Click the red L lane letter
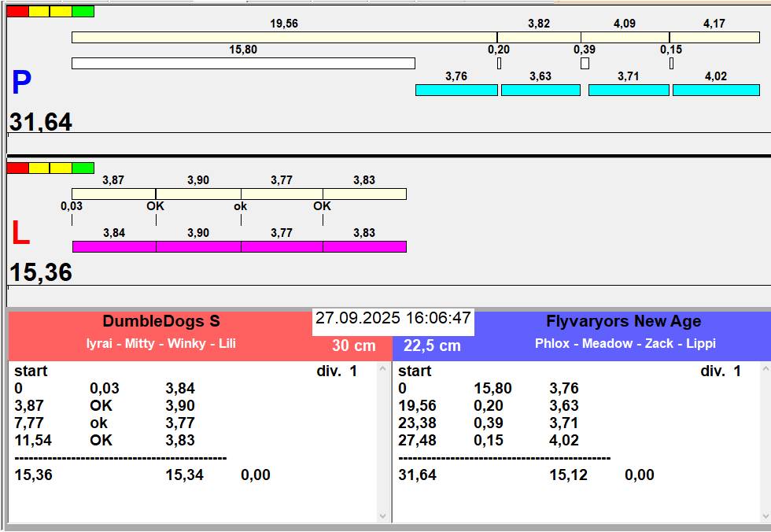 coord(20,233)
